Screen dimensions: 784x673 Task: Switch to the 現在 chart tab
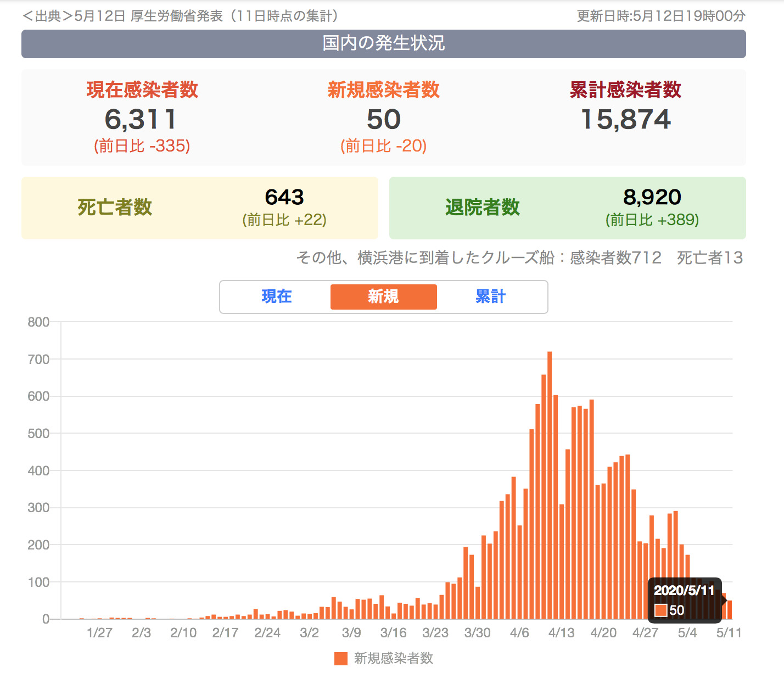click(x=276, y=296)
